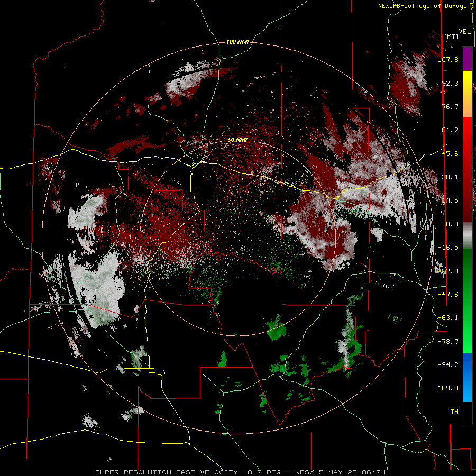
Task: Pick the green segment of the color bar
Action: [x=467, y=300]
